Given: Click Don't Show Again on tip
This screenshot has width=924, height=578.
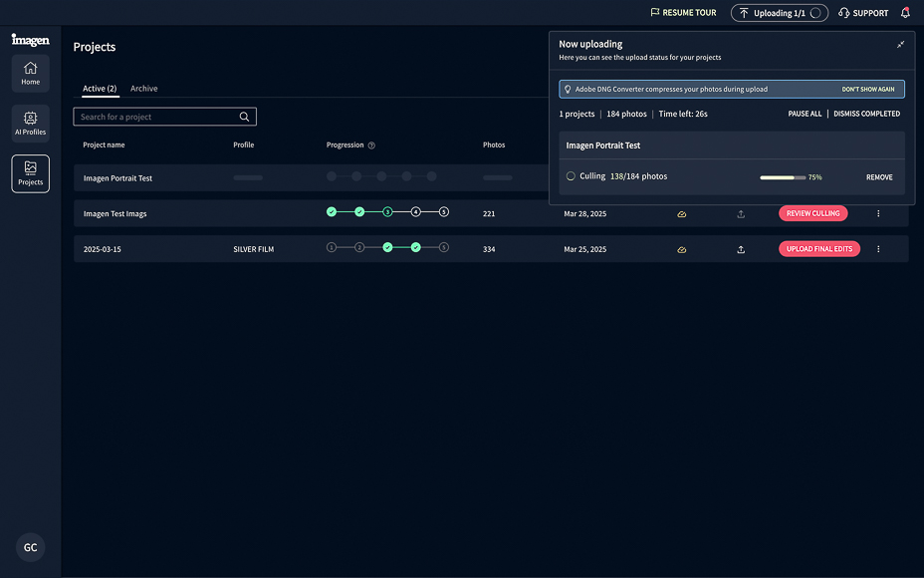Looking at the screenshot, I should [868, 89].
